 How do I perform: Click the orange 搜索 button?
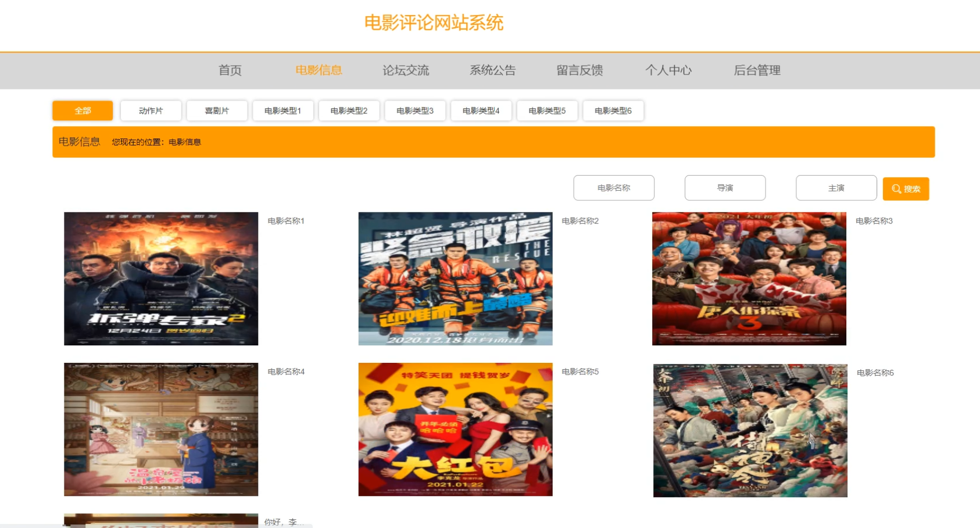pos(906,189)
